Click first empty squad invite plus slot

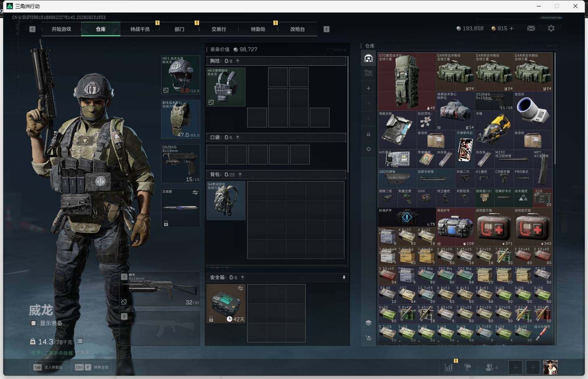pyautogui.click(x=515, y=367)
